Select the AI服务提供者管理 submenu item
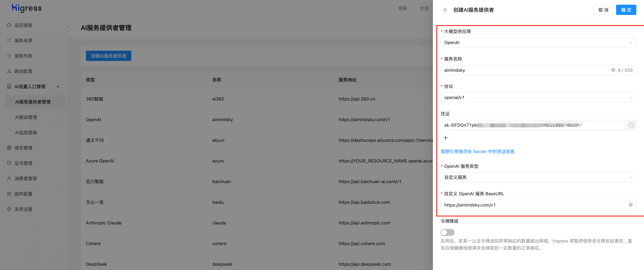Screen dimensions: 644x270 tap(35, 102)
